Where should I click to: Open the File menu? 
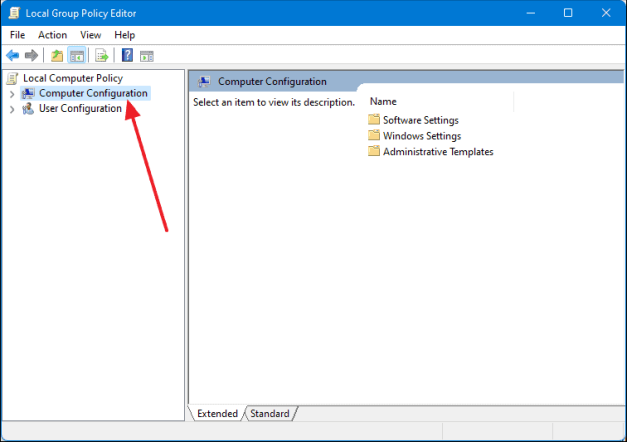tap(17, 35)
